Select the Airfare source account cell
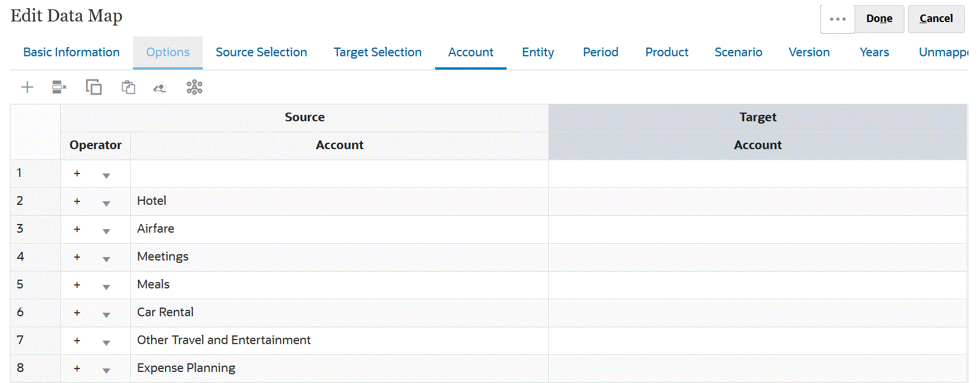 339,229
